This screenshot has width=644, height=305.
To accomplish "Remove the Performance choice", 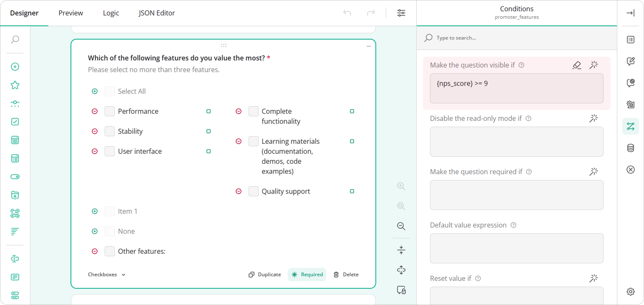I will click(95, 111).
